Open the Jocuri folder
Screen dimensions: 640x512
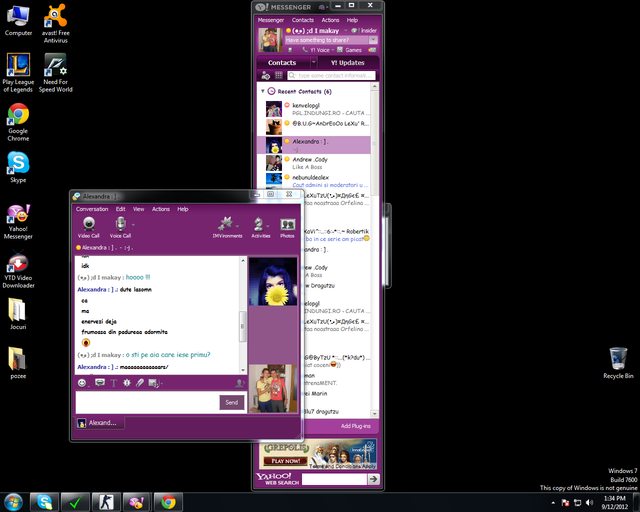18,314
